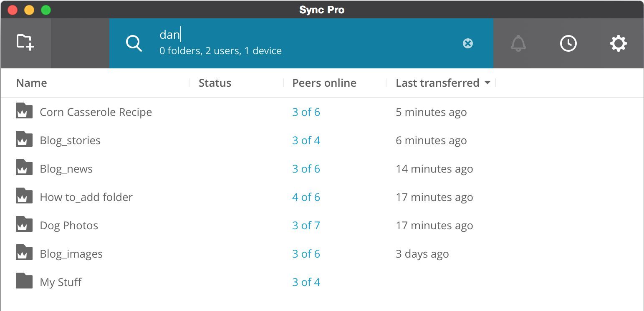Click the My Stuff folder icon
This screenshot has width=644, height=311.
pos(24,281)
